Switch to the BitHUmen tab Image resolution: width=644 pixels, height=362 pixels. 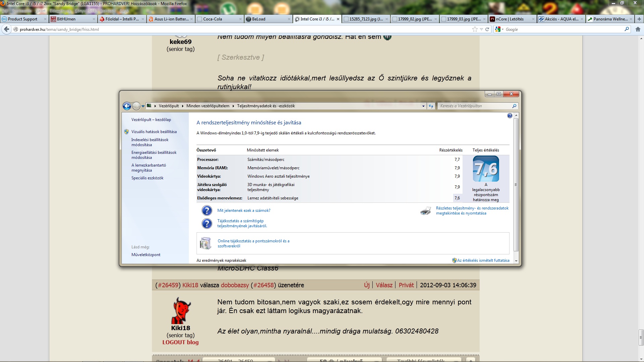(x=66, y=19)
